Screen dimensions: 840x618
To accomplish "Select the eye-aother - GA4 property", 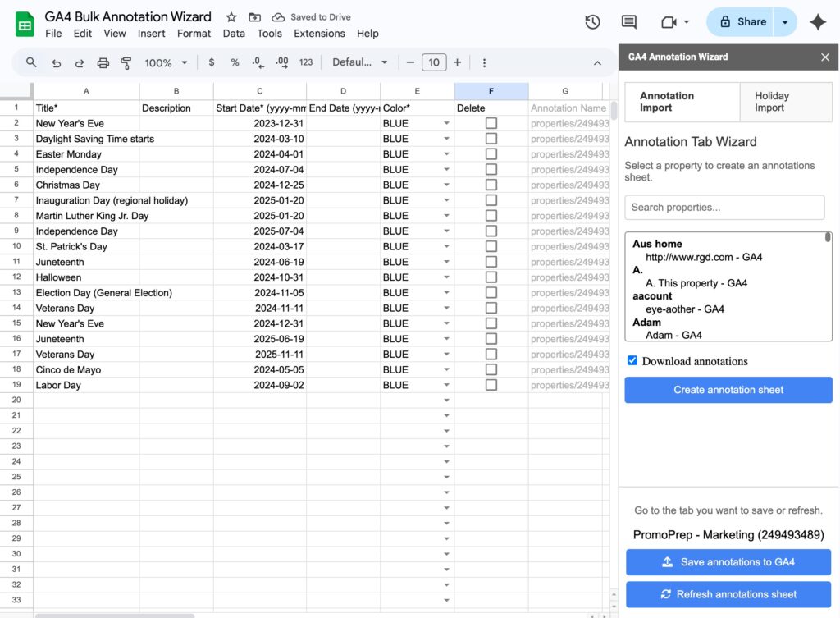I will (685, 309).
